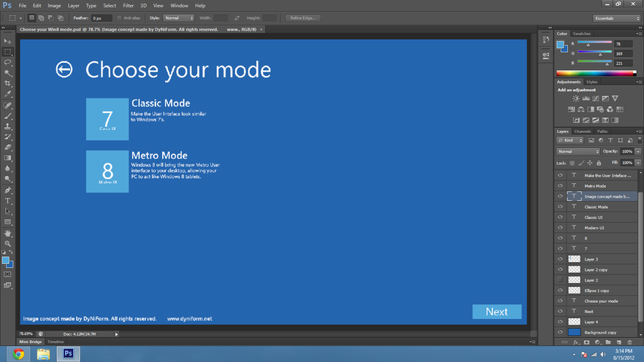Switch to the Styles tab
Screen dimensions: 644x362
click(x=592, y=82)
